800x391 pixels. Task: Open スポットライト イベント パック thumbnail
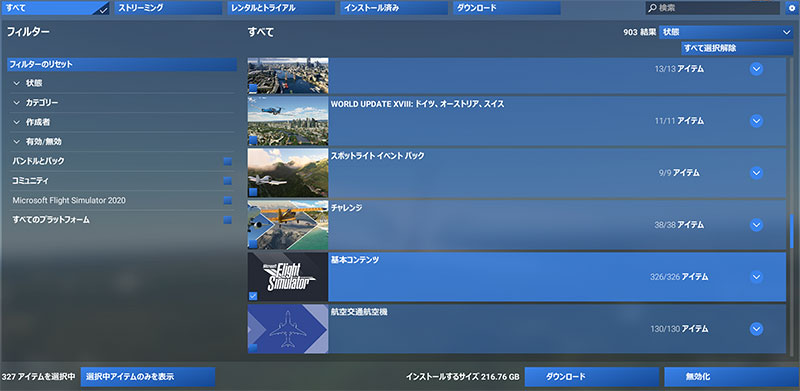(288, 173)
